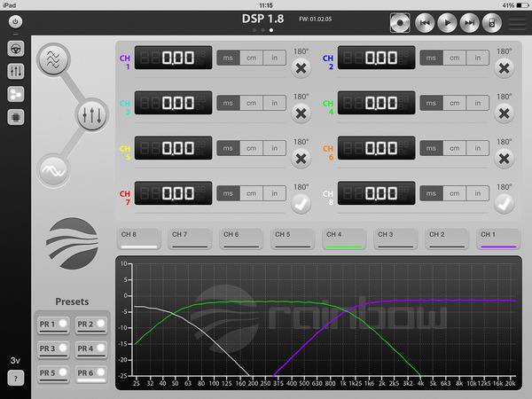532x399 pixels.
Task: Disable the 180° phase check on CH 7
Action: (301, 204)
